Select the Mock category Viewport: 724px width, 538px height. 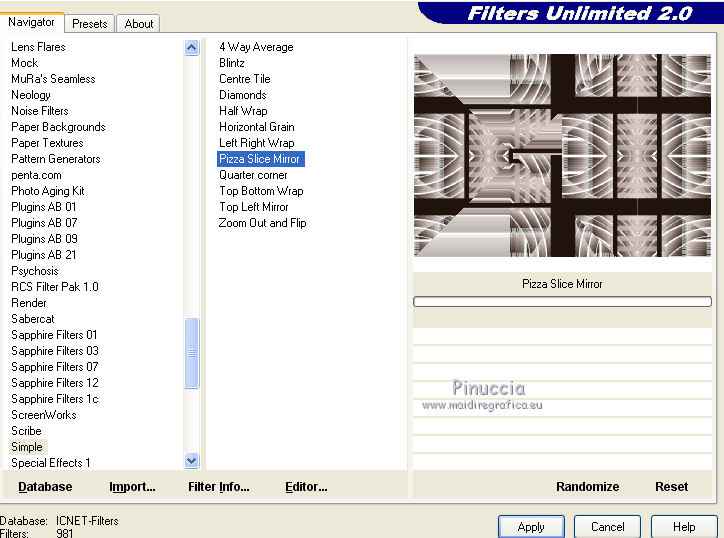[x=24, y=63]
